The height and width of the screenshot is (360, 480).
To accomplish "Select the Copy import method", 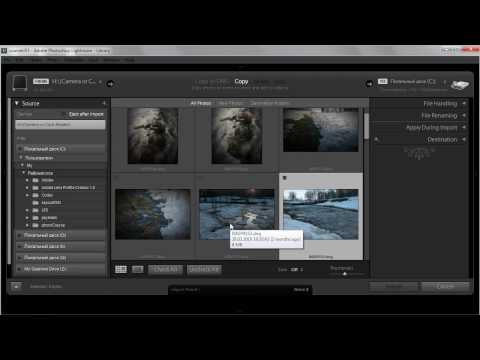I will pos(241,81).
